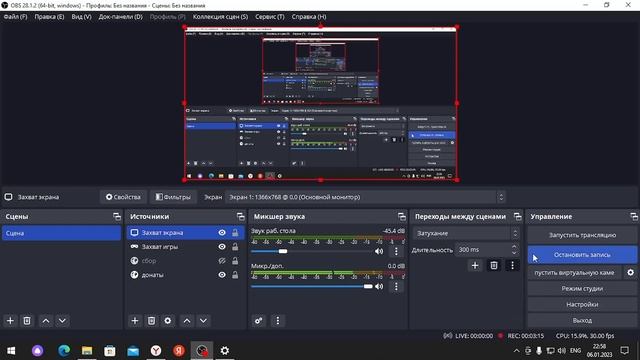The width and height of the screenshot is (640, 360).
Task: Open advanced audio properties gears icon
Action: pos(259,321)
